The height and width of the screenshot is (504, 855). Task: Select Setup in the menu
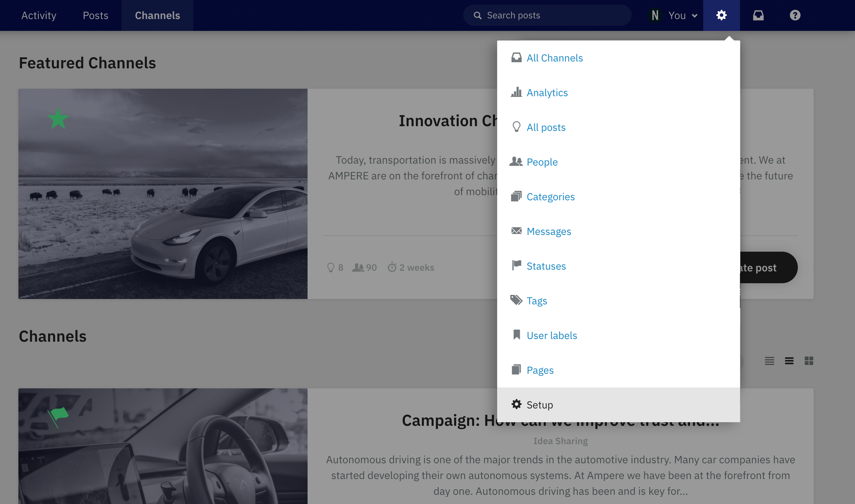pos(618,405)
